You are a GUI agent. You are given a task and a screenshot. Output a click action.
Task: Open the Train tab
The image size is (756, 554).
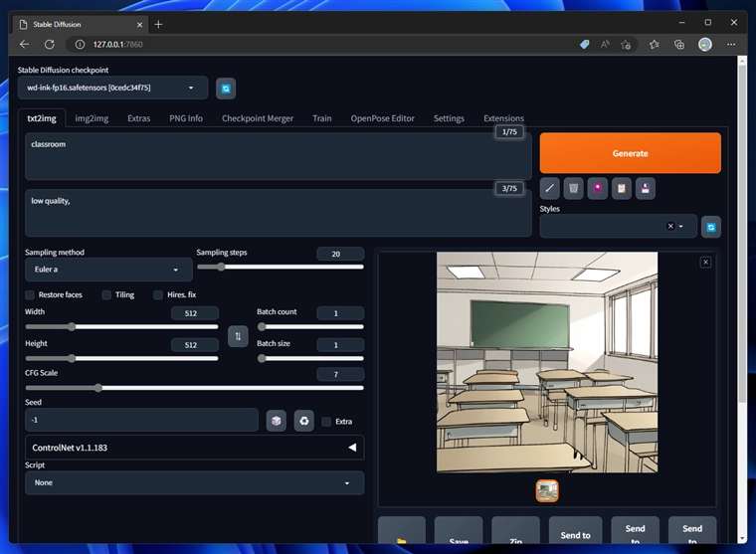click(322, 118)
